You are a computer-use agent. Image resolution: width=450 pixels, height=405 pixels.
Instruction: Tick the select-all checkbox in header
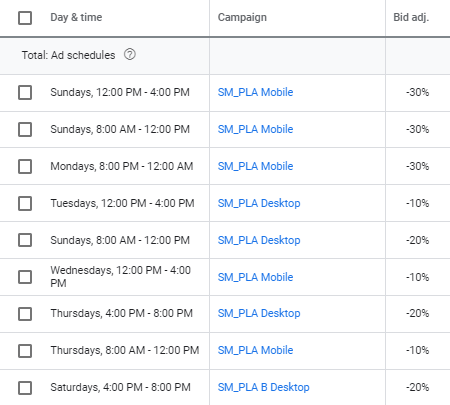click(x=25, y=18)
